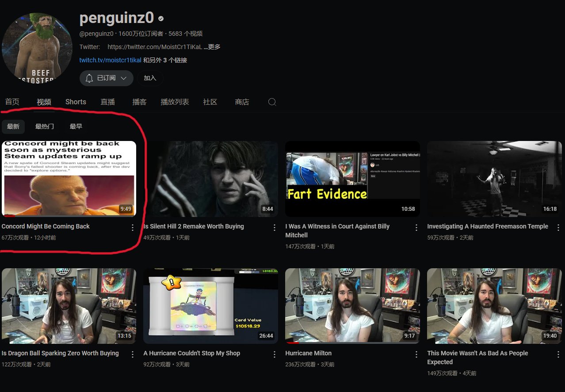Image resolution: width=565 pixels, height=392 pixels.
Task: Click title Is Dragon Ball Sparking Zero Worth Buying
Action: tap(60, 353)
